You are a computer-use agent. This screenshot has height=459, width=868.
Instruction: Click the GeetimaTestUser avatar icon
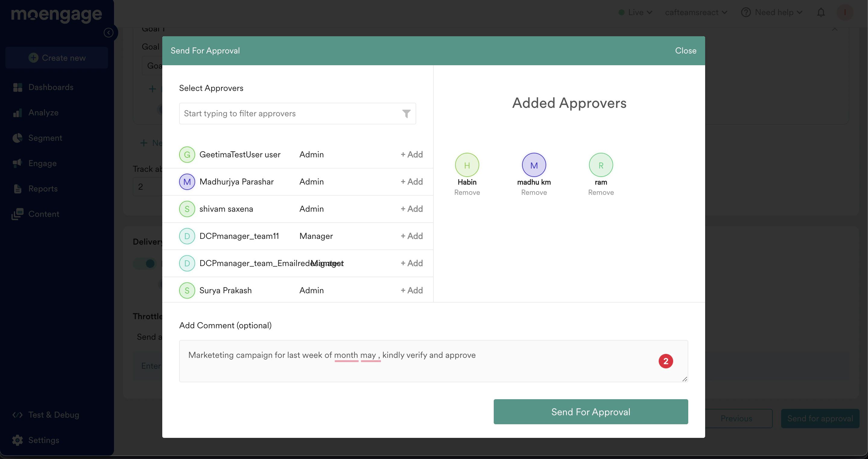187,155
